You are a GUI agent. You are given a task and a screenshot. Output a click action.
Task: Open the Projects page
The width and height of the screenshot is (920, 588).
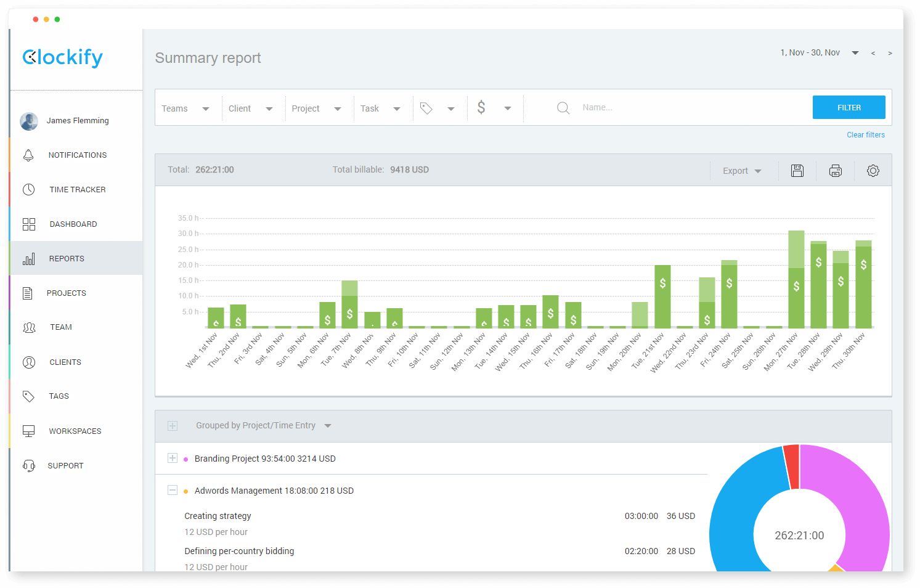coord(67,293)
